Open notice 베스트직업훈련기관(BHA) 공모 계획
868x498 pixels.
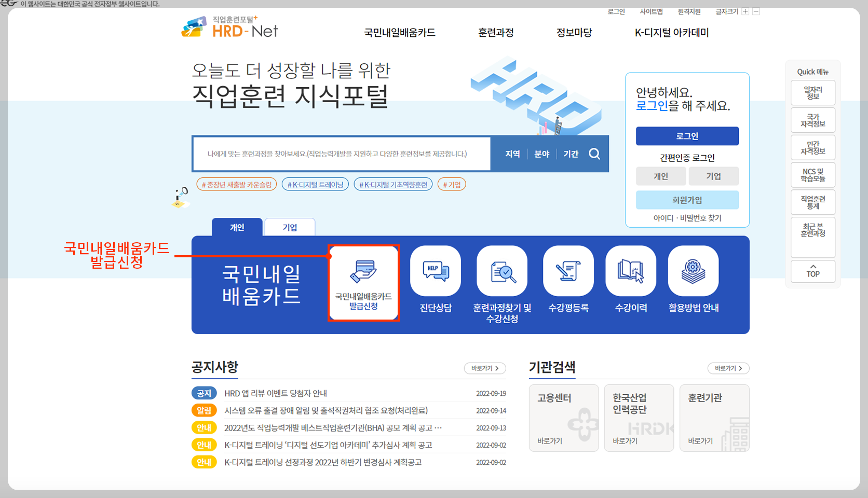333,428
